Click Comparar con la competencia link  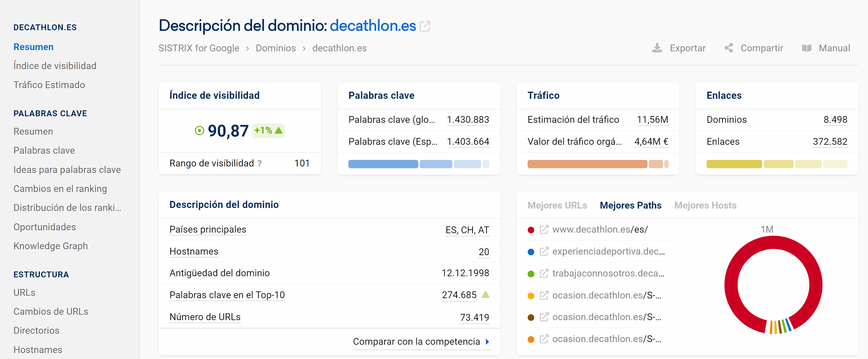click(416, 341)
